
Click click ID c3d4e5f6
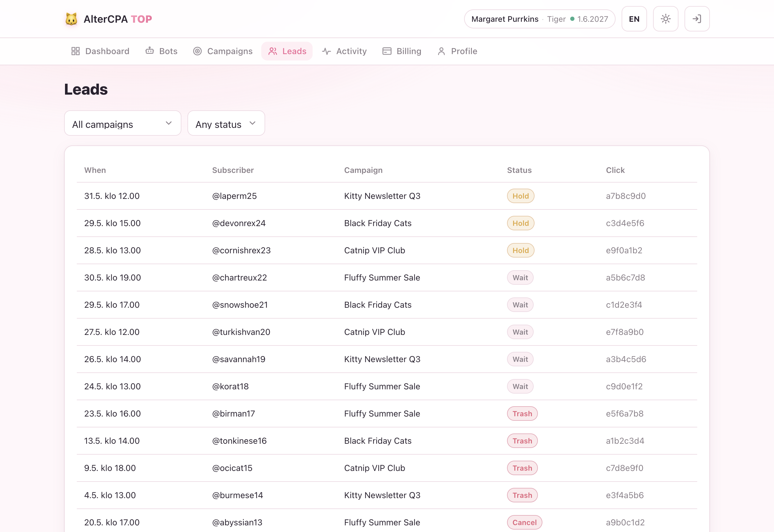(x=625, y=223)
